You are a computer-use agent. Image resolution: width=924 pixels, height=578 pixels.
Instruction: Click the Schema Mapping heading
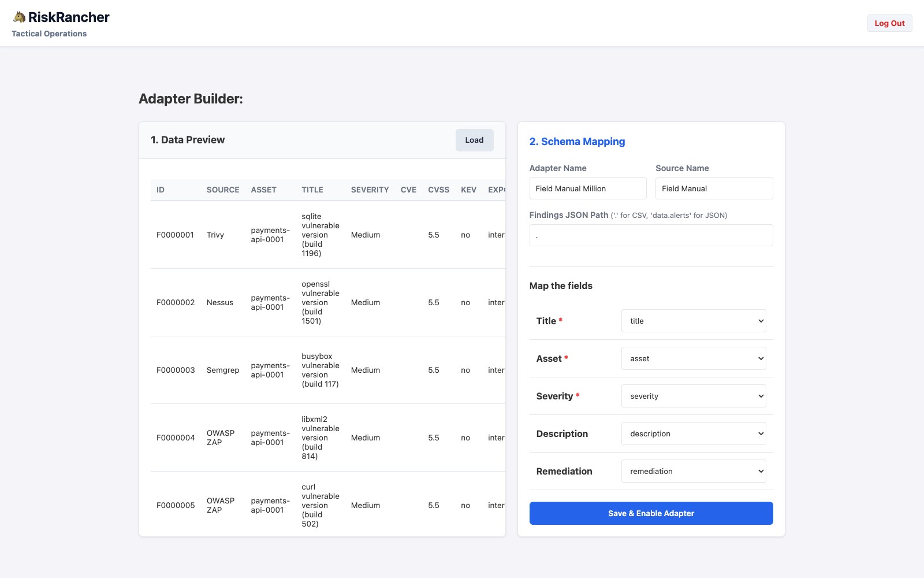coord(577,142)
